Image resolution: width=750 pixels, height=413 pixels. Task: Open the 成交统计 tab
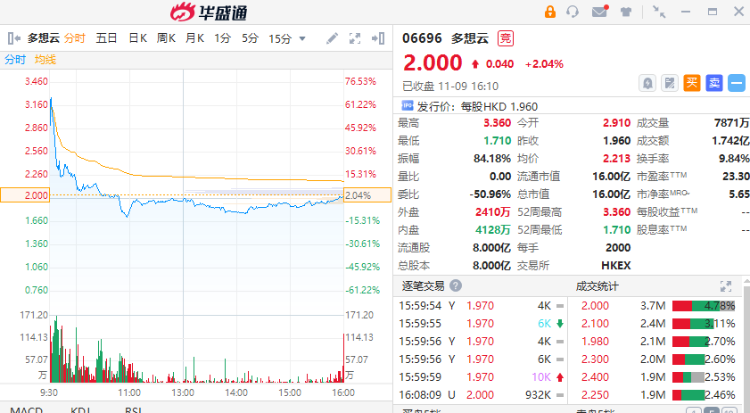(x=597, y=286)
